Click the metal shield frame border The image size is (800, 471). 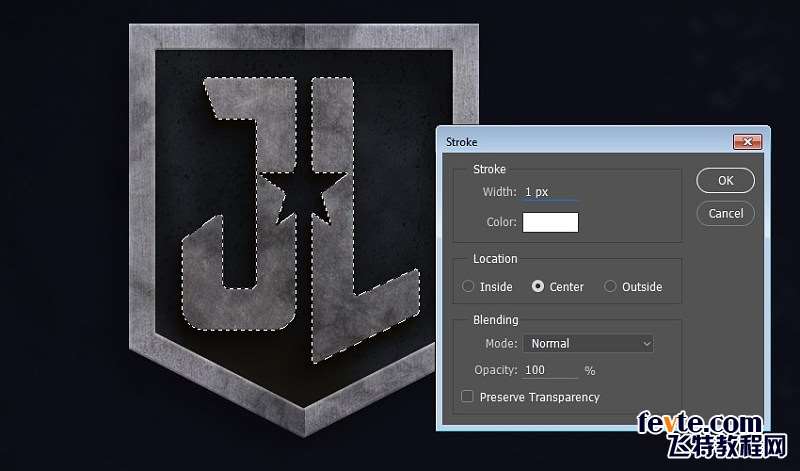145,200
